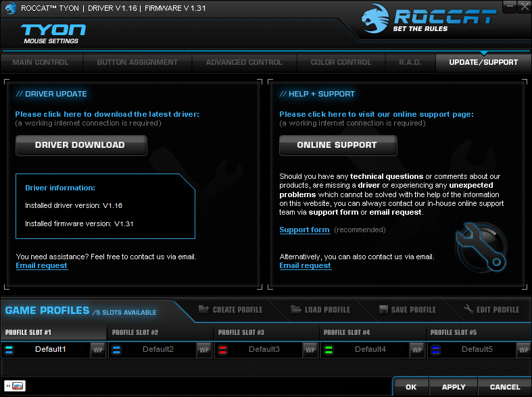Click the wrench support icon

click(x=481, y=247)
